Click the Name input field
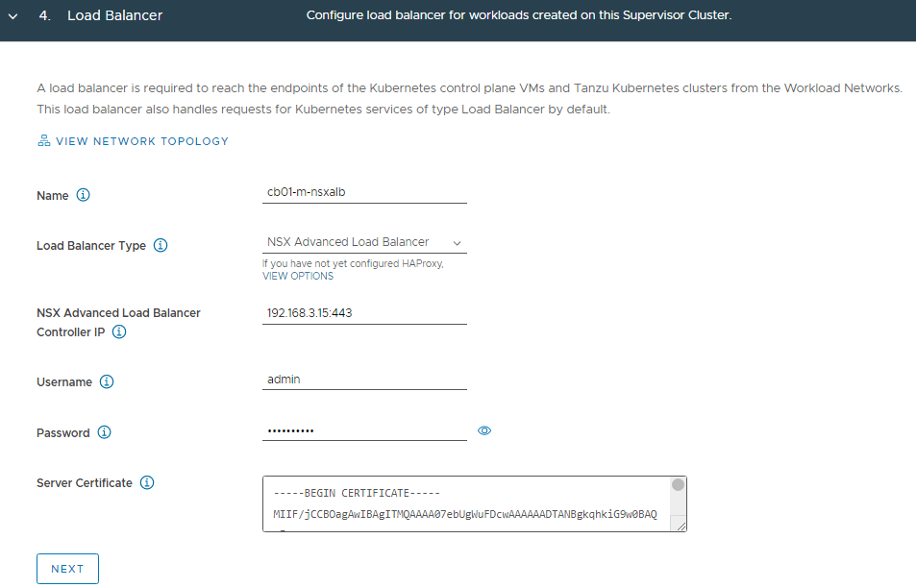Screen dimensions: 916x588 point(363,192)
